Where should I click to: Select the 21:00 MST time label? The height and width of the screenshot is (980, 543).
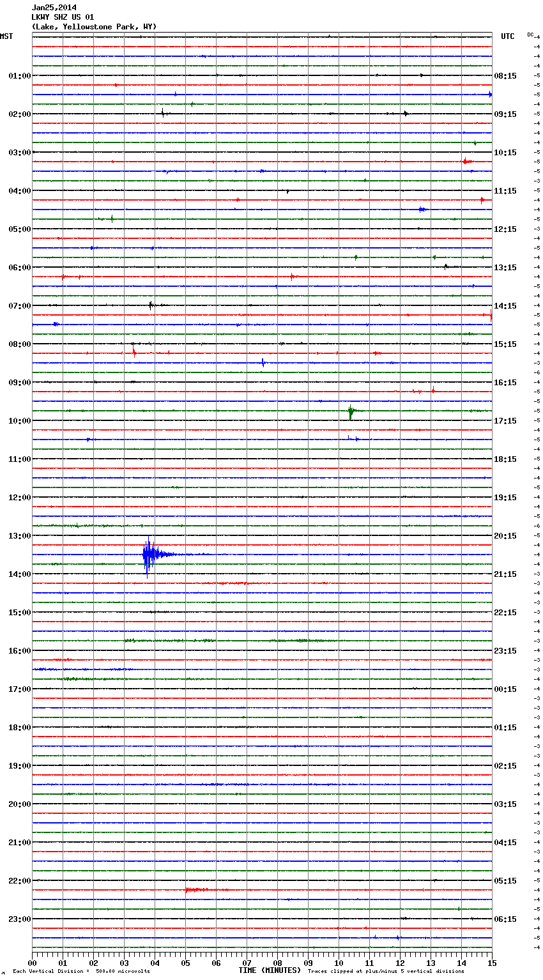click(x=20, y=843)
